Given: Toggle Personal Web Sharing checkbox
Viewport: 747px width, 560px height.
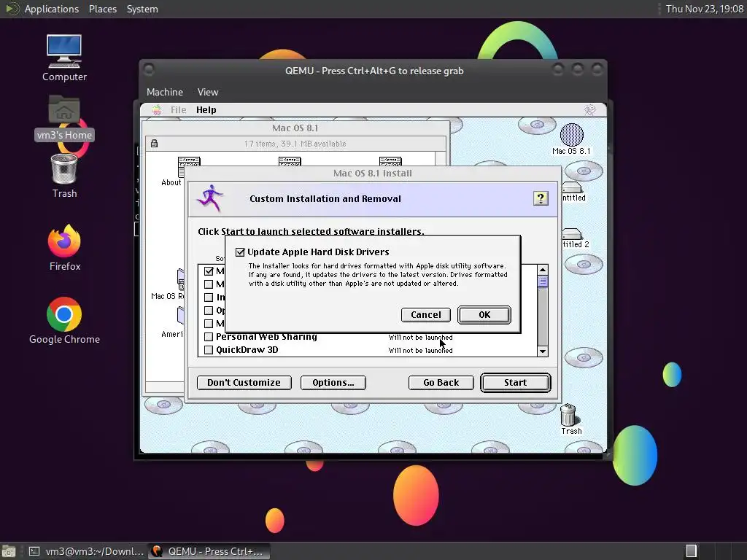Looking at the screenshot, I should [208, 337].
